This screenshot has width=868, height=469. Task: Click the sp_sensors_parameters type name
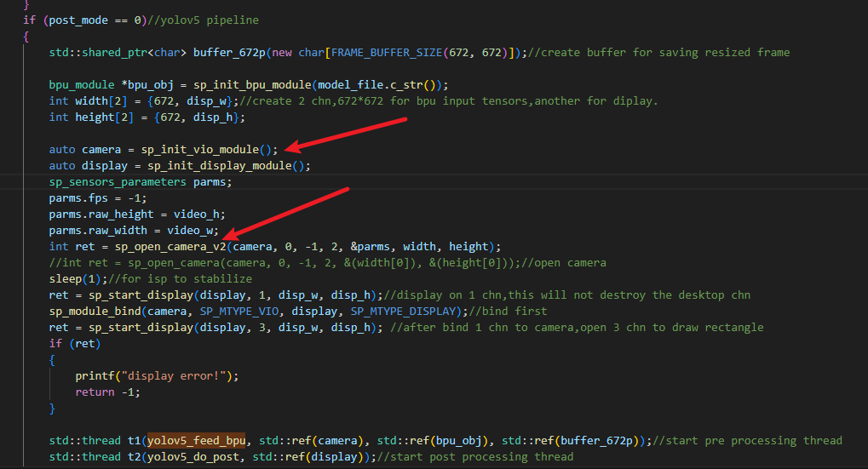pyautogui.click(x=118, y=182)
